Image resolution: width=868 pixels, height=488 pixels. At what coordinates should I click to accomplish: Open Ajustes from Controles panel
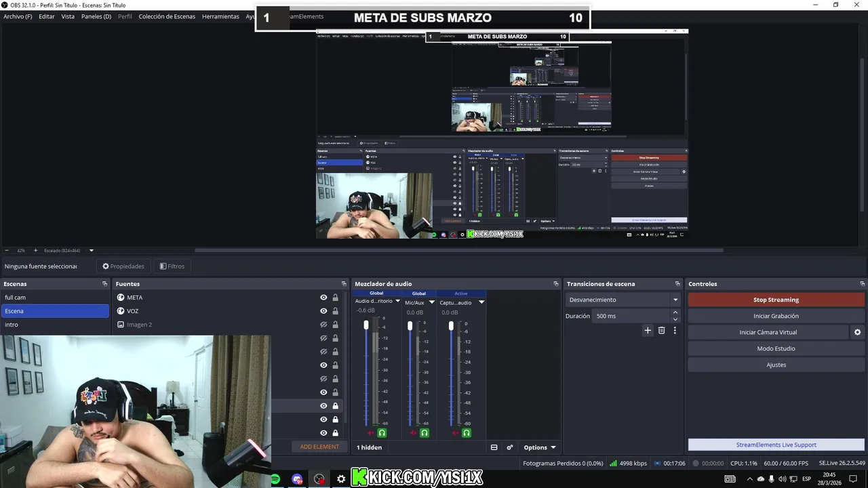pyautogui.click(x=776, y=365)
